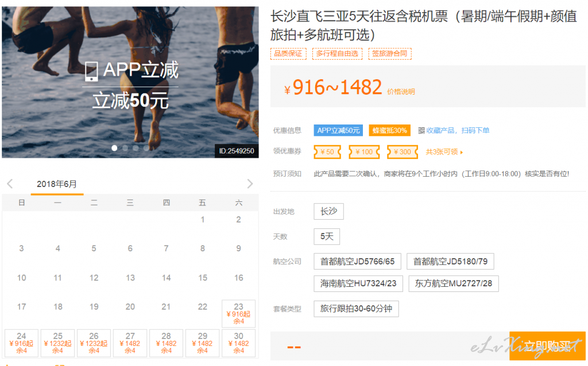Select the 5天 duration option
588x366 pixels.
tap(327, 236)
